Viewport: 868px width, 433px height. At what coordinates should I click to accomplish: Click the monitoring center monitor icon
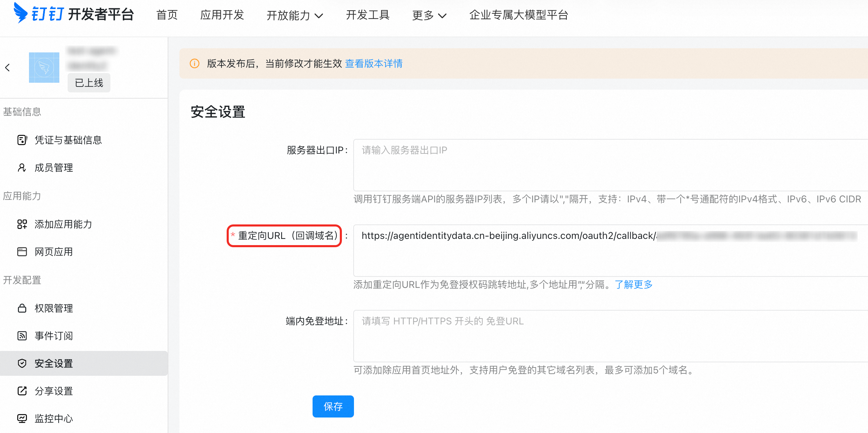point(22,419)
